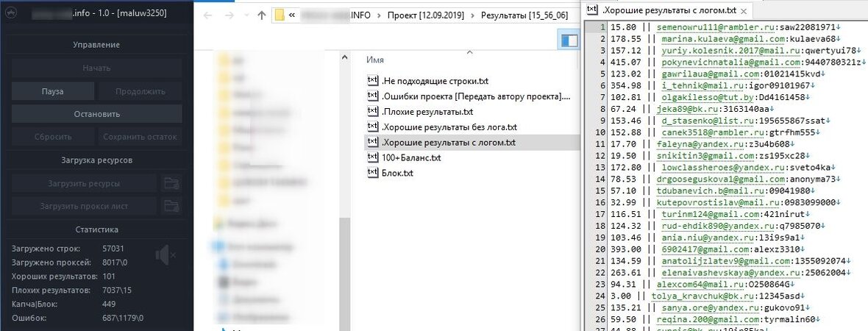
Task: Open marina.kulaeva@gmail.com link in editor
Action: [723, 38]
